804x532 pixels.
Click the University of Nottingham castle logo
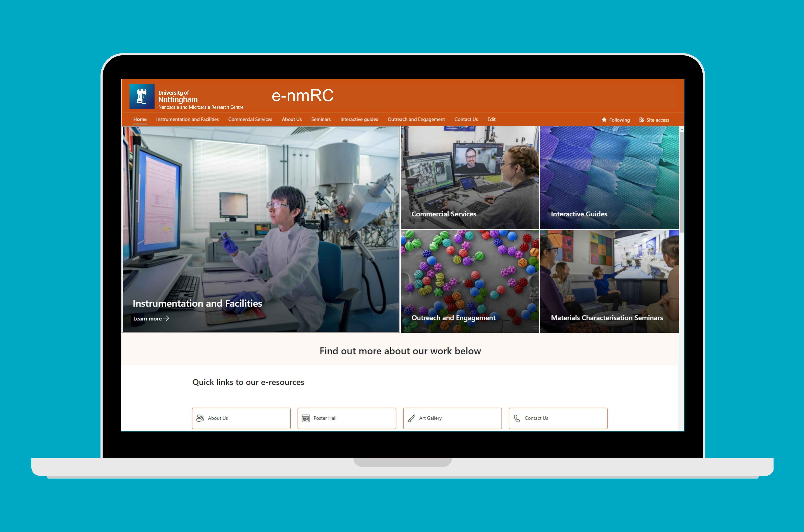coord(142,96)
